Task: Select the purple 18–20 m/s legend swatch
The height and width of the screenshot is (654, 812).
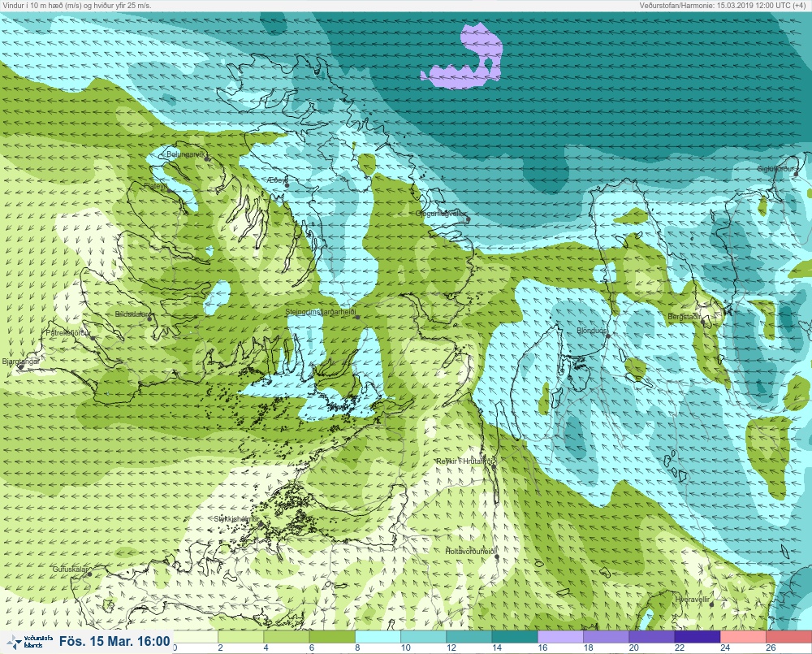Action: 606,636
